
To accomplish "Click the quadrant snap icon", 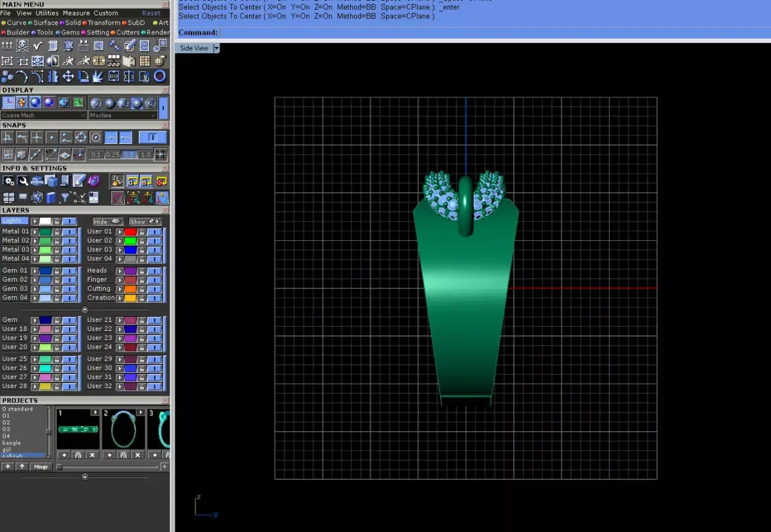I will [81, 137].
